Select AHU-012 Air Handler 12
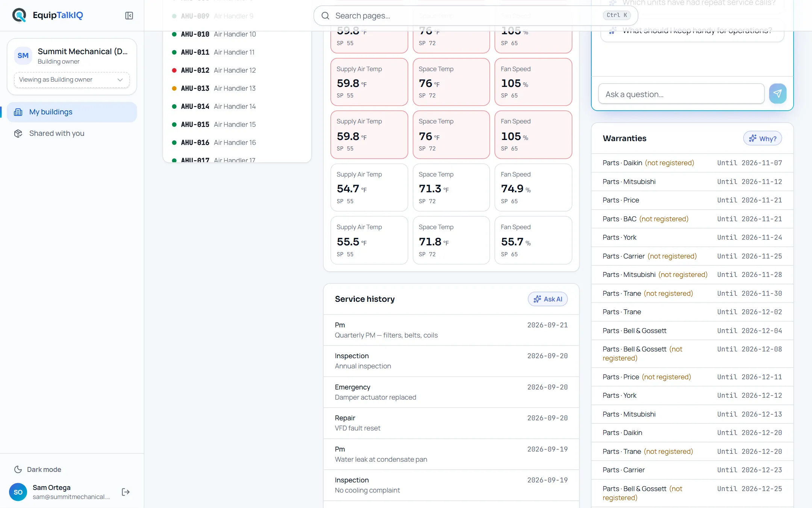The width and height of the screenshot is (812, 508). 237,70
